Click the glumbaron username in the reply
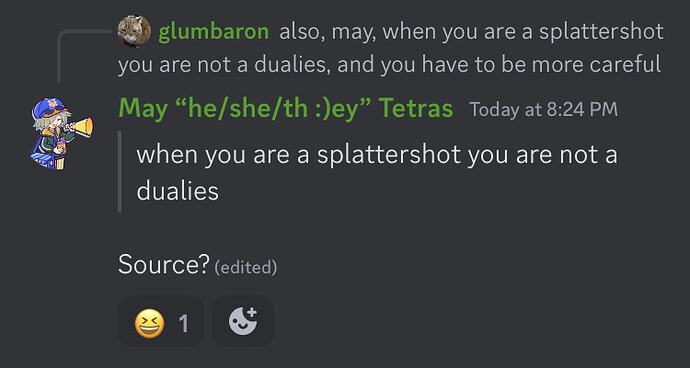 pyautogui.click(x=213, y=32)
